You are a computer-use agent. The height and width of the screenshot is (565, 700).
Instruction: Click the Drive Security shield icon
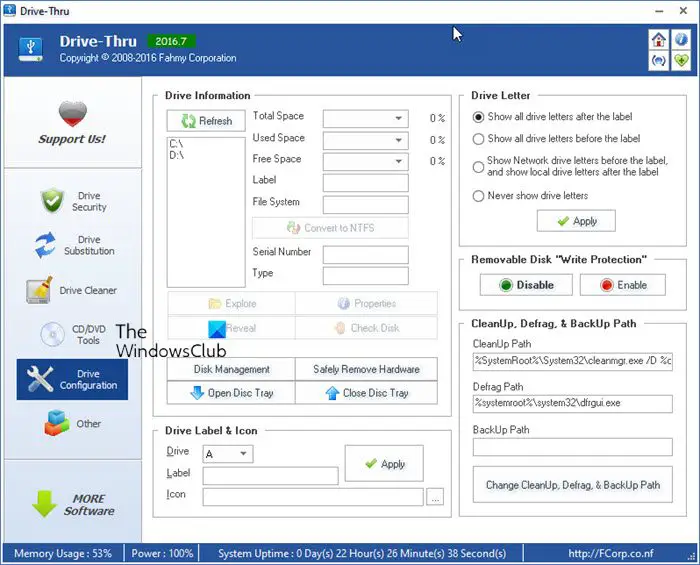click(x=52, y=201)
